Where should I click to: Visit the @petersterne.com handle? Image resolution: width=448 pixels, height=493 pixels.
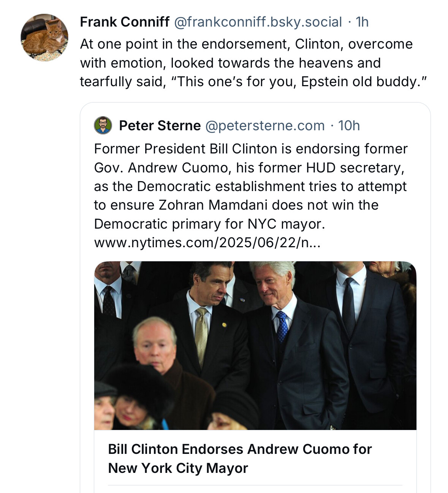tap(265, 125)
